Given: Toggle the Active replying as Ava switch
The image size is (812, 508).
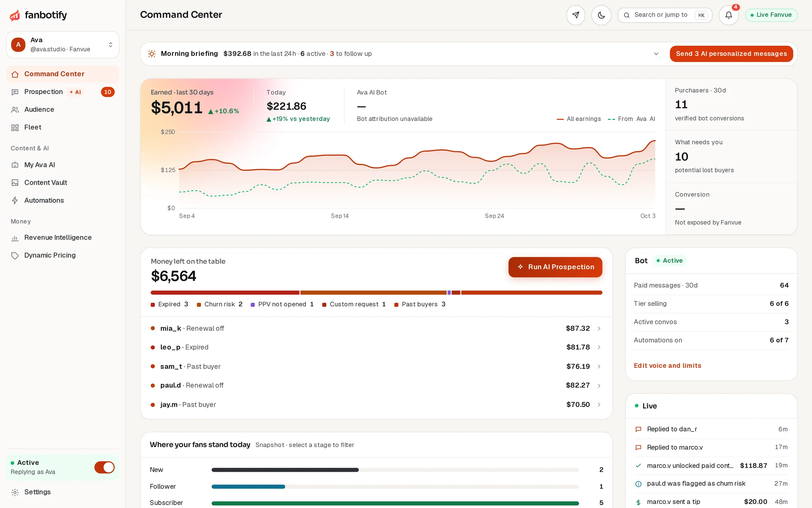Looking at the screenshot, I should click(x=105, y=467).
